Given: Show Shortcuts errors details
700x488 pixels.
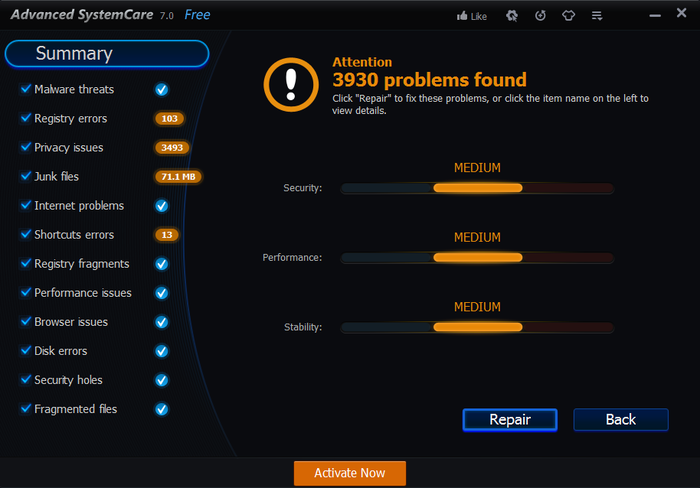Looking at the screenshot, I should pos(74,235).
